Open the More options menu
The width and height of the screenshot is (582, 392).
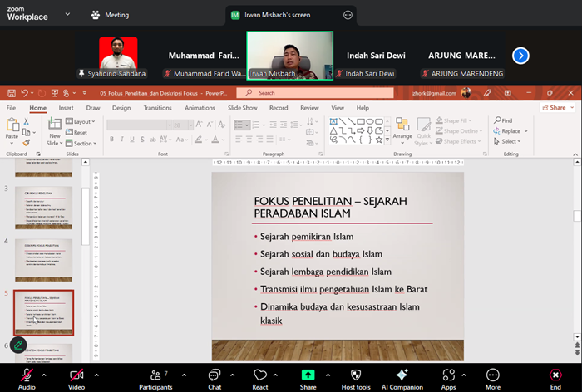tap(492, 379)
